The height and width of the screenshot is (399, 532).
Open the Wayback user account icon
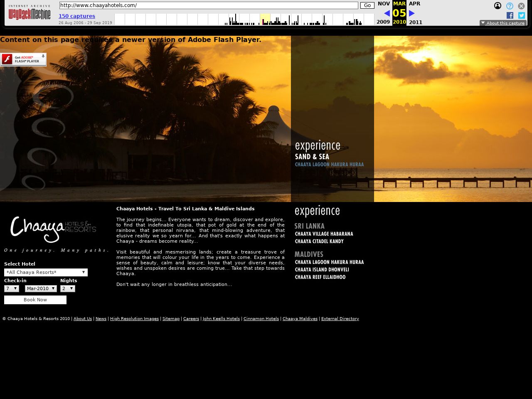pyautogui.click(x=498, y=6)
